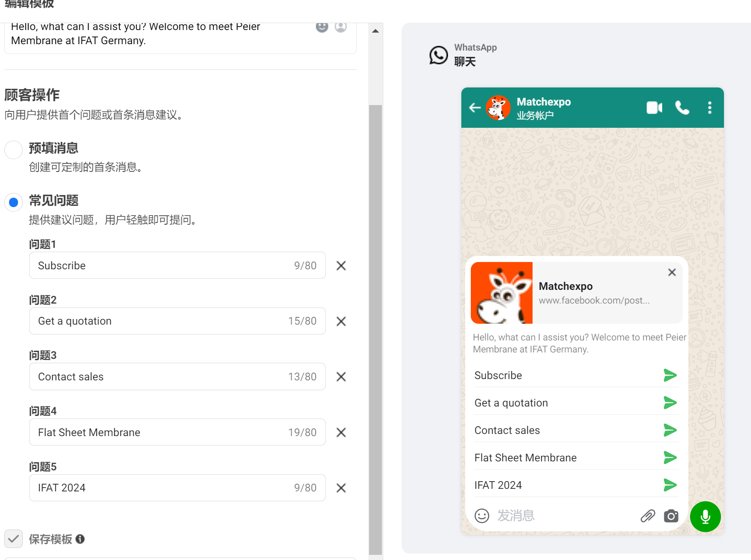Open www.facebook.com/post link in card
The width and height of the screenshot is (751, 560).
tap(594, 301)
